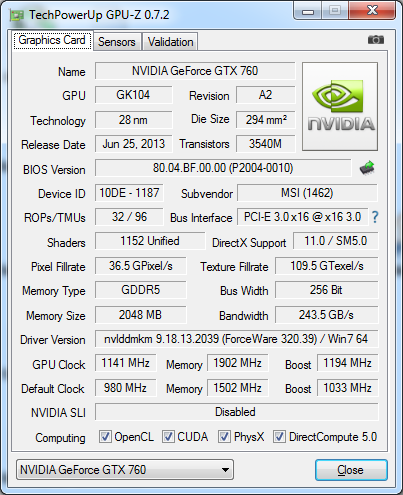This screenshot has width=403, height=495.
Task: Click the Memory Size value 2048 MB
Action: click(141, 315)
